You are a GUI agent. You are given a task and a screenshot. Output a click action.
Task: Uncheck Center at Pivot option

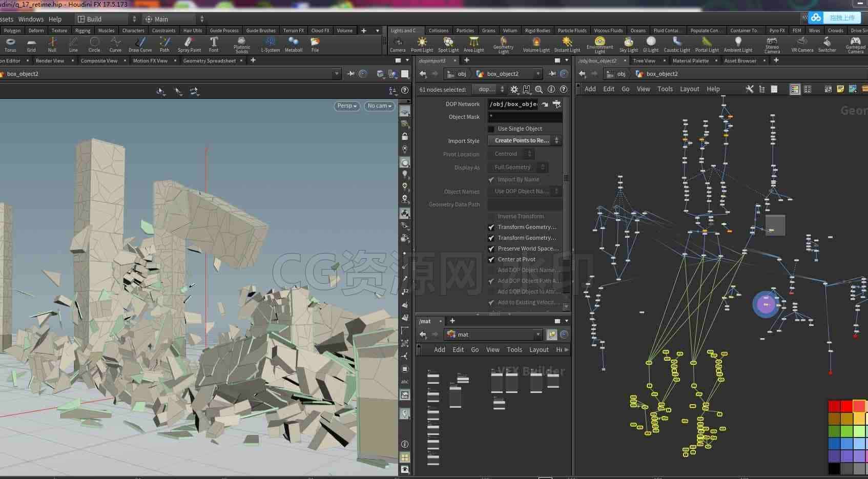(491, 260)
